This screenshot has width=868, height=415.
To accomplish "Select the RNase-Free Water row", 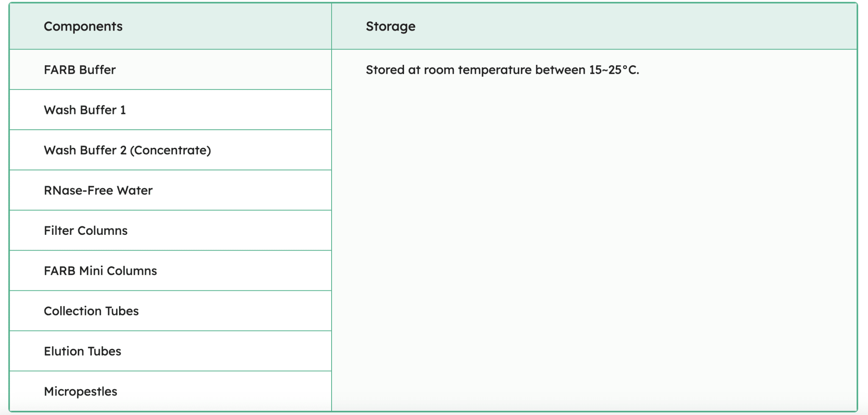I will point(98,191).
